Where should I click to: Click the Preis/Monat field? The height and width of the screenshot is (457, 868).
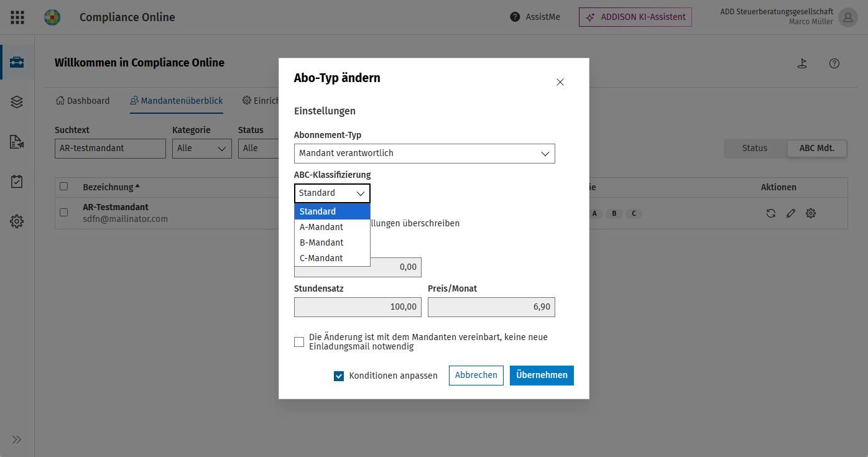[491, 307]
